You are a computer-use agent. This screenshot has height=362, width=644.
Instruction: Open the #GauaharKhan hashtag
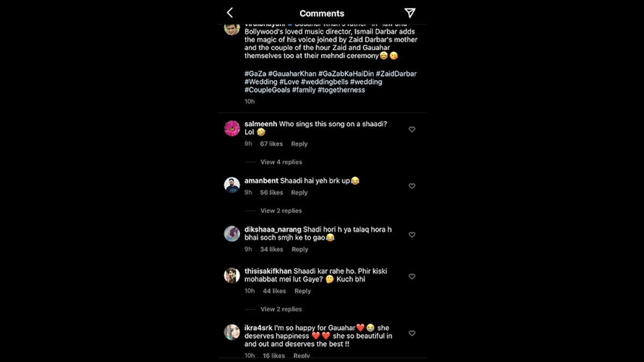pyautogui.click(x=292, y=73)
